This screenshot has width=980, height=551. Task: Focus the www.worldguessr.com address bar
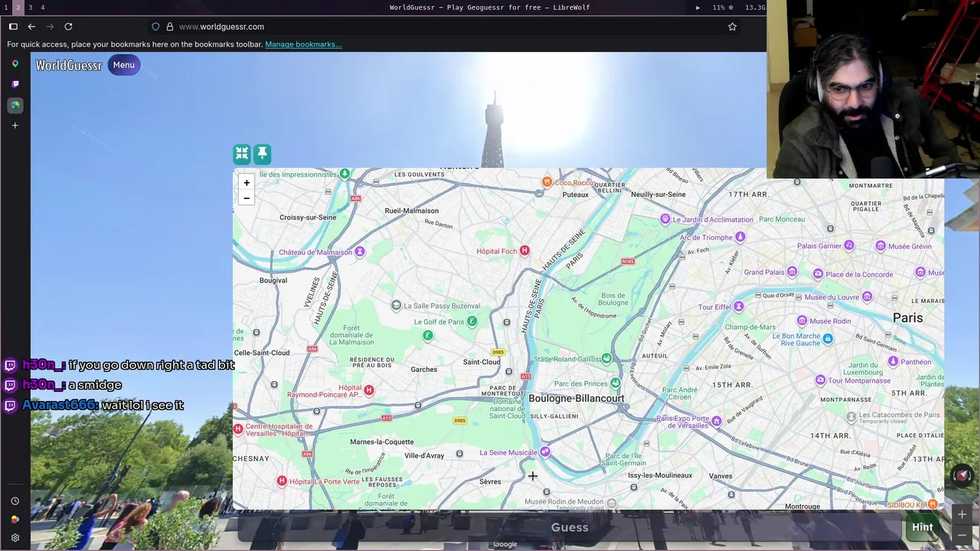click(444, 27)
